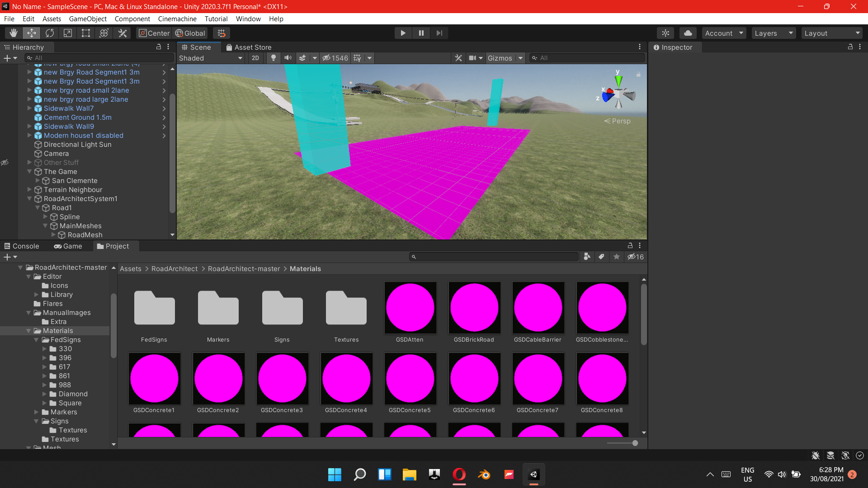Expand Terrain Neighbour in Hierarchy
Image resolution: width=868 pixels, height=488 pixels.
tap(29, 190)
